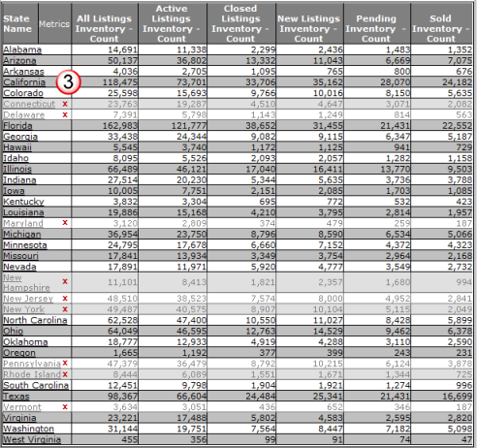Click the red x next to Pennsylvania
Screen dimensions: 477x448
click(x=65, y=364)
